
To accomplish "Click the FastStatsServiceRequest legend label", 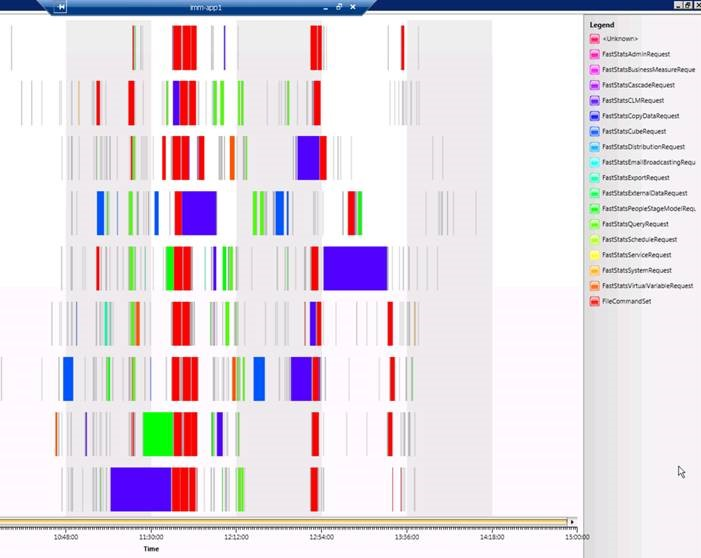I will pos(637,255).
